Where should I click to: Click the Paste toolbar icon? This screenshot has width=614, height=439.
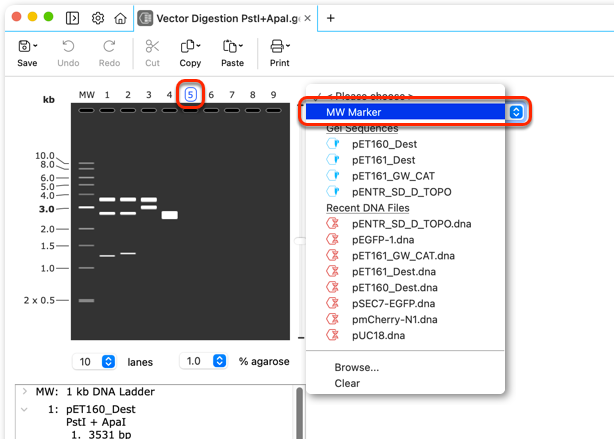point(230,46)
